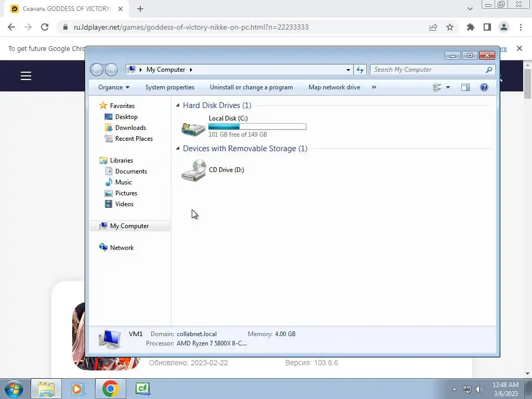Open the address bar history dropdown
Image resolution: width=532 pixels, height=399 pixels.
click(x=348, y=70)
